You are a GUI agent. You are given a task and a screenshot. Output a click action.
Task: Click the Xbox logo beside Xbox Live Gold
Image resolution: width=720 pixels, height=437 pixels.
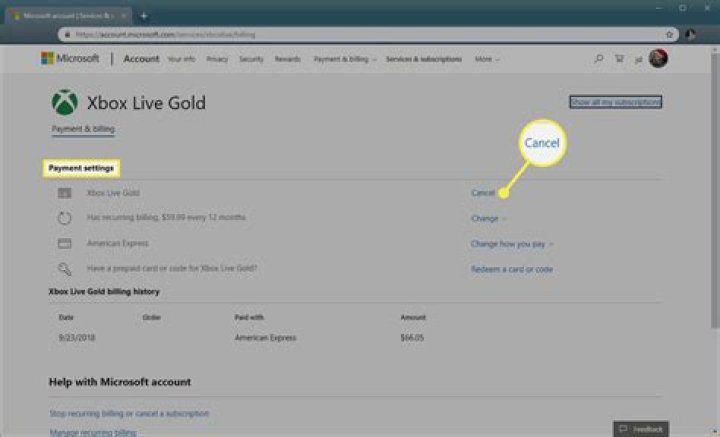[x=63, y=105]
